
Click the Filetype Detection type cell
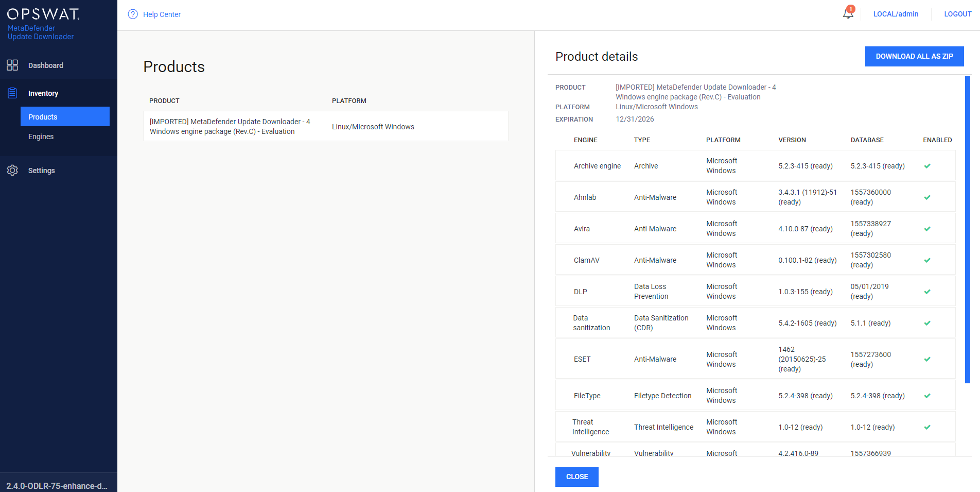pyautogui.click(x=662, y=396)
